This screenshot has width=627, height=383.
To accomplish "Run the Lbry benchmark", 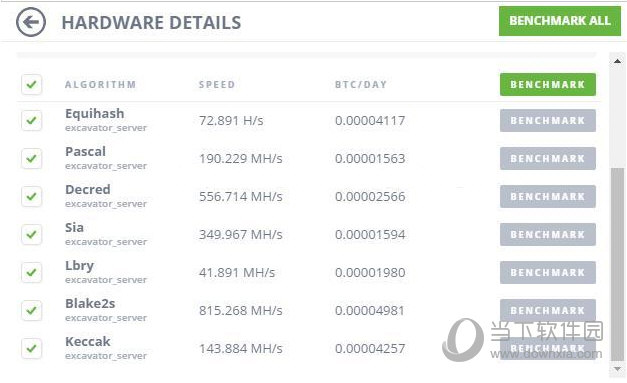I will (x=548, y=272).
